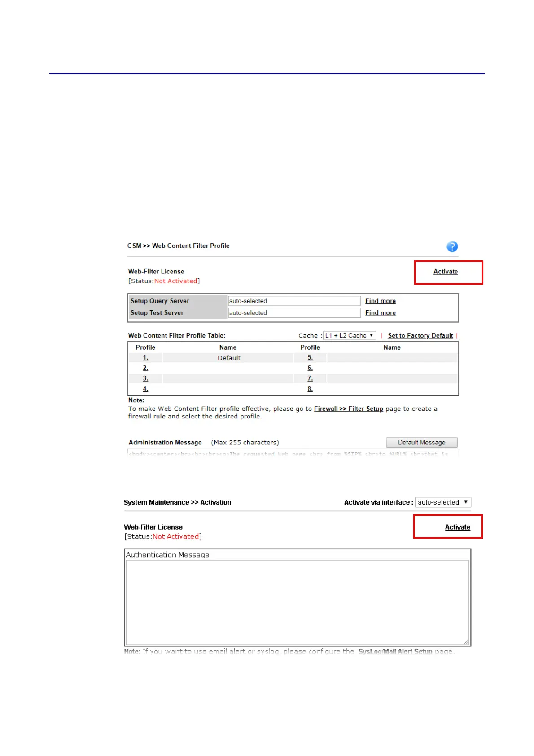Open profile 6 link

click(310, 368)
